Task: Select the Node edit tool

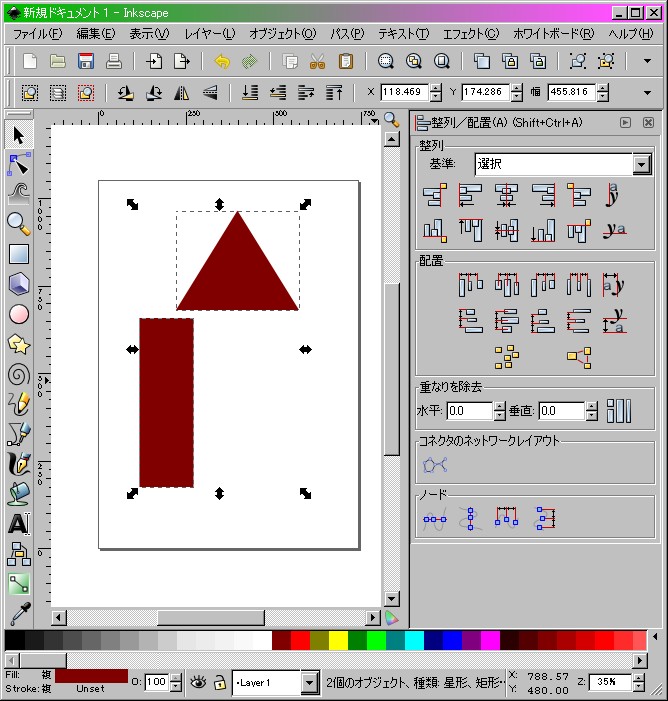Action: tap(19, 164)
